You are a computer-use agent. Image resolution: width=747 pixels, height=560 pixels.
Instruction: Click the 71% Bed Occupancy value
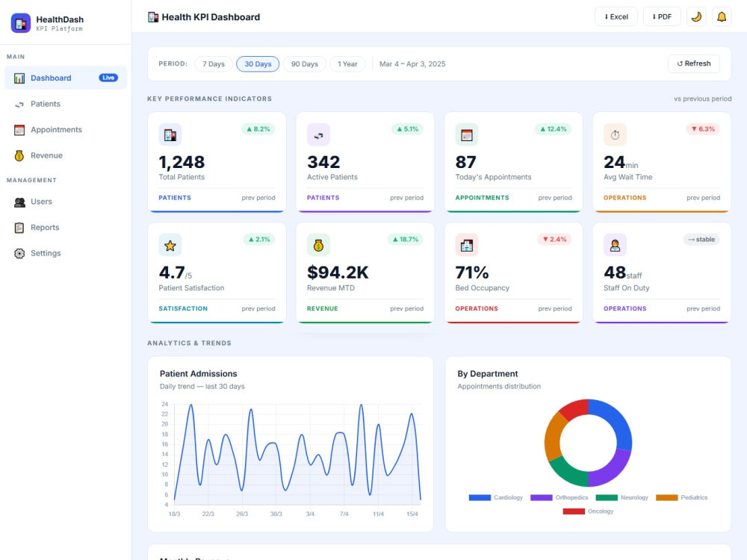[x=471, y=273]
